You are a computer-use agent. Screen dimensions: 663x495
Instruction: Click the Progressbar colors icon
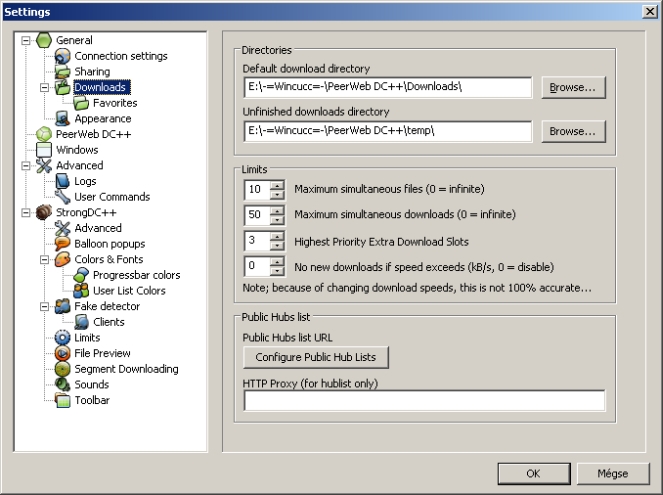[x=82, y=275]
